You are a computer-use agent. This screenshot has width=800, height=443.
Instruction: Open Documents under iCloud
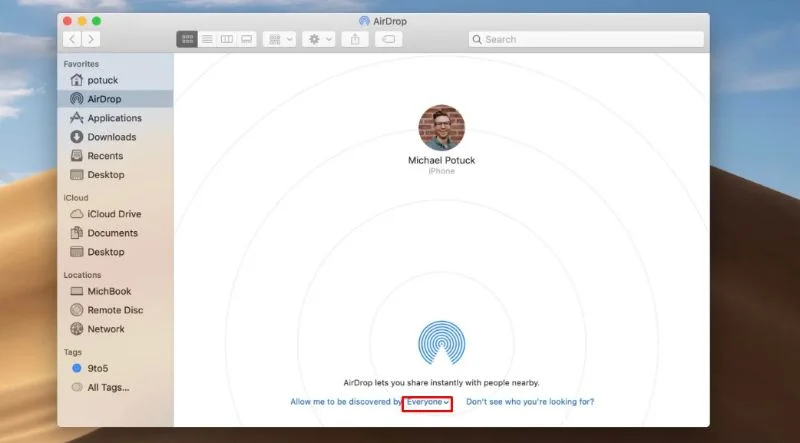115,233
